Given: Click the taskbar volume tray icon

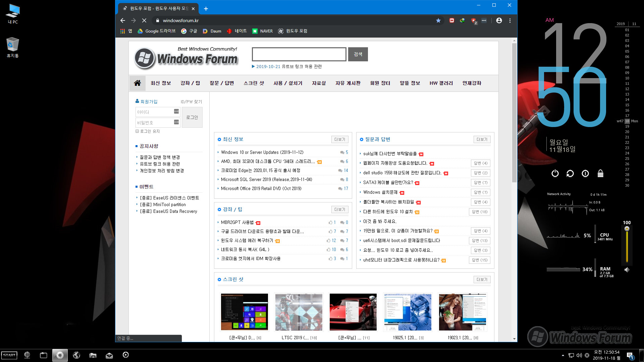Looking at the screenshot, I should pos(579,355).
